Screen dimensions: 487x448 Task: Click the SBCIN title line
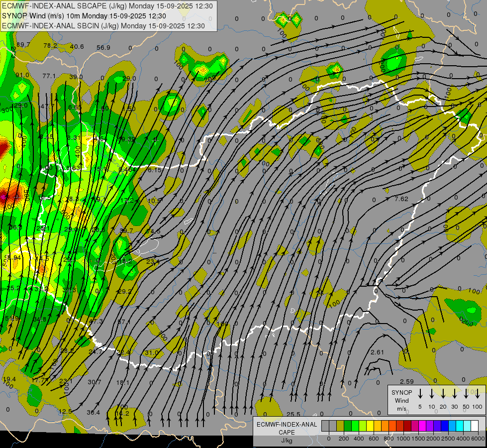pyautogui.click(x=103, y=26)
